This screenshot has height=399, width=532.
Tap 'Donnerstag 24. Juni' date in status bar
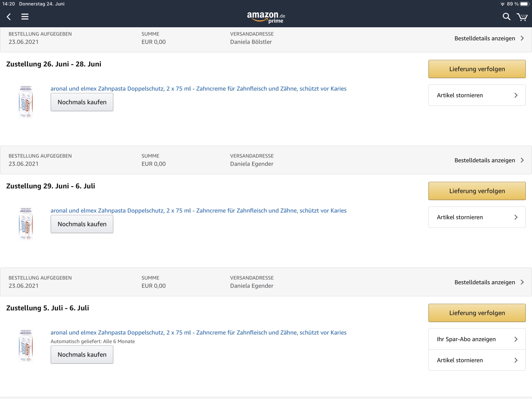click(x=42, y=4)
